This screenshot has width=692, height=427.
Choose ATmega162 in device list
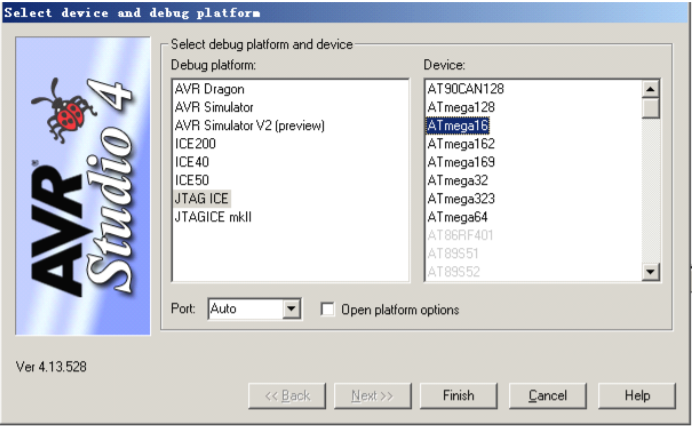coord(461,144)
